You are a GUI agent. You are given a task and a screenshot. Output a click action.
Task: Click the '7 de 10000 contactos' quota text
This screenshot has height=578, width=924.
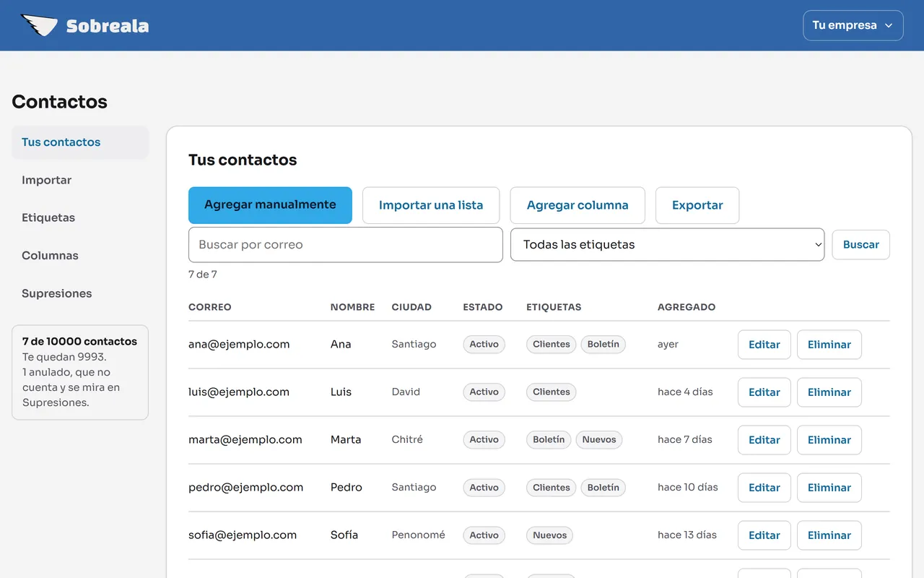pyautogui.click(x=79, y=341)
